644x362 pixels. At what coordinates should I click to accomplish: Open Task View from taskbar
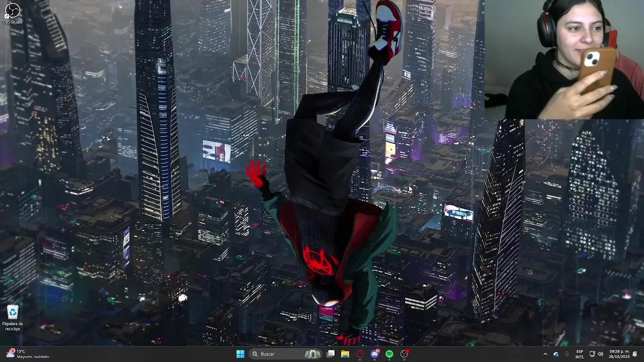(331, 354)
